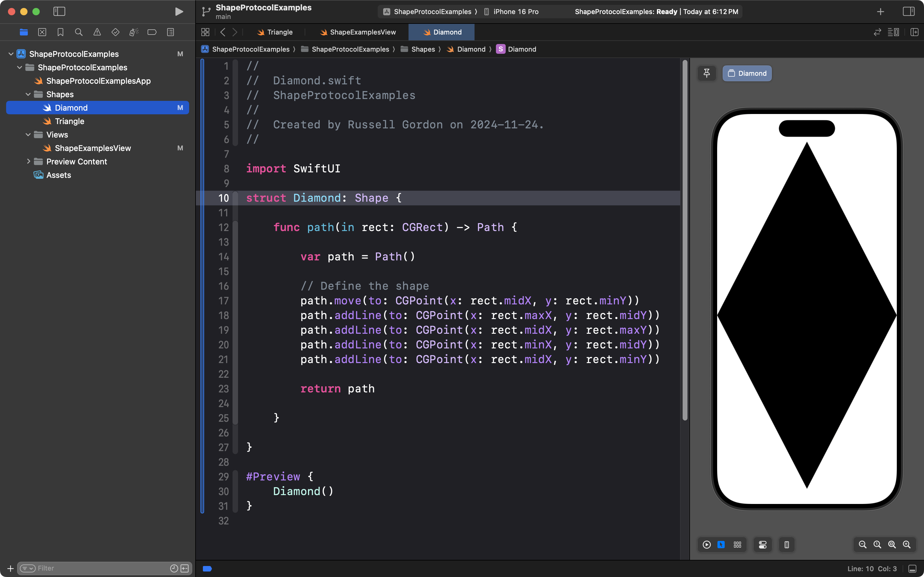The width and height of the screenshot is (924, 577).
Task: Collapse the Views folder
Action: click(28, 135)
